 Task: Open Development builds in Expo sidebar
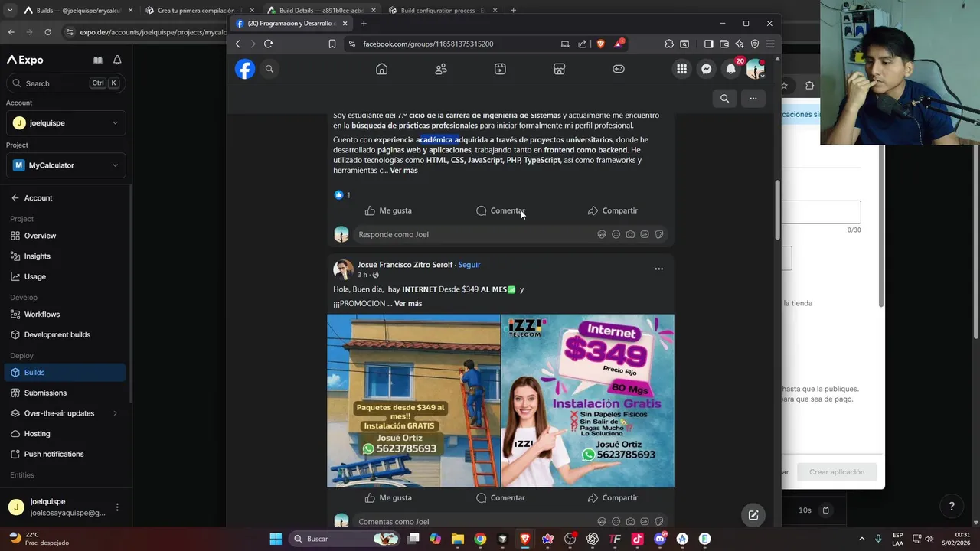tap(65, 334)
